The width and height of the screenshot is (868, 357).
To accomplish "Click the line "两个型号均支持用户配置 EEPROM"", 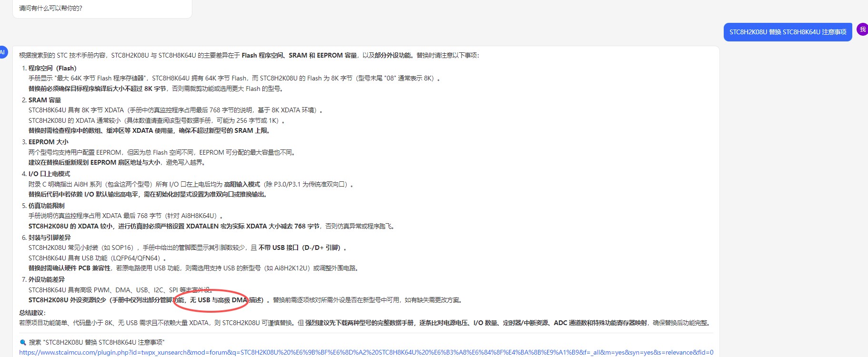I will point(163,152).
